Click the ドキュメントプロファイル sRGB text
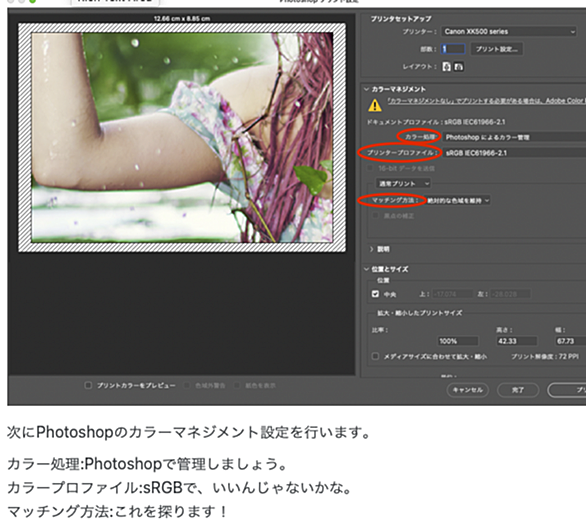 tap(436, 122)
